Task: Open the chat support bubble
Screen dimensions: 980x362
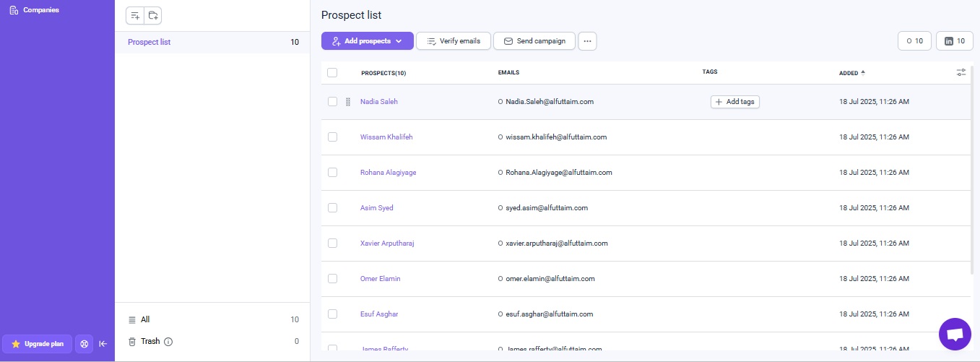Action: [x=955, y=334]
